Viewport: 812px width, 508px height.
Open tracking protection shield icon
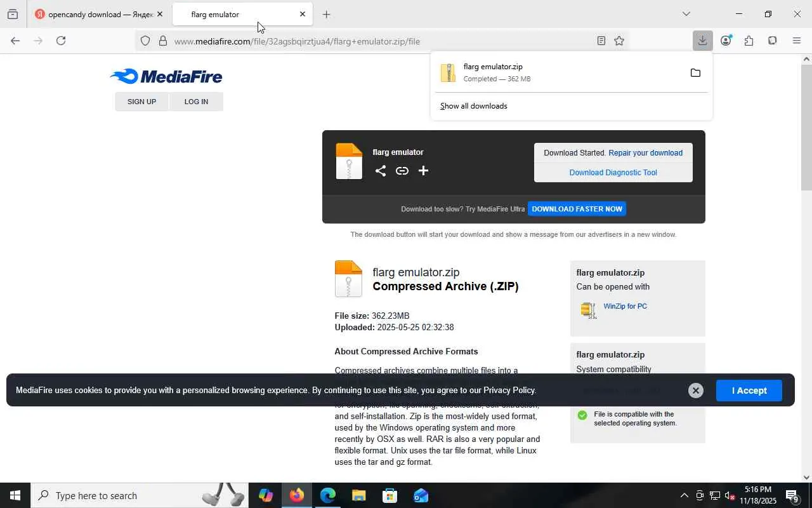pos(145,41)
